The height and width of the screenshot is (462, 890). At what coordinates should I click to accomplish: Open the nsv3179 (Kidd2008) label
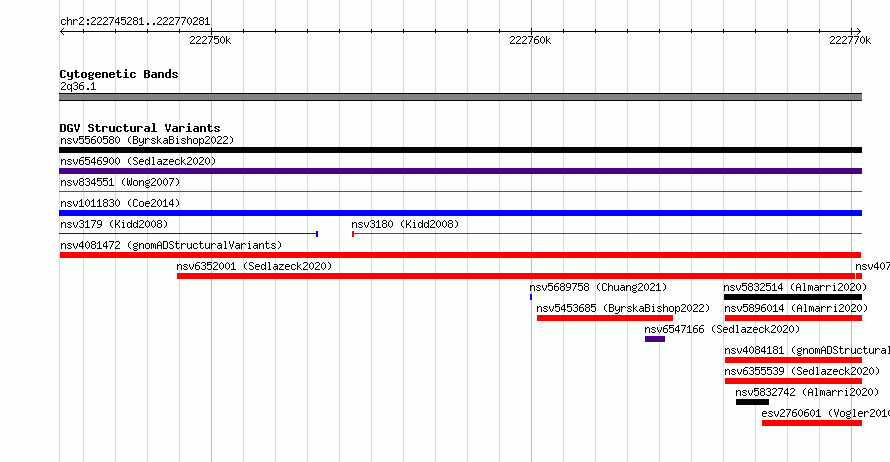coord(114,224)
